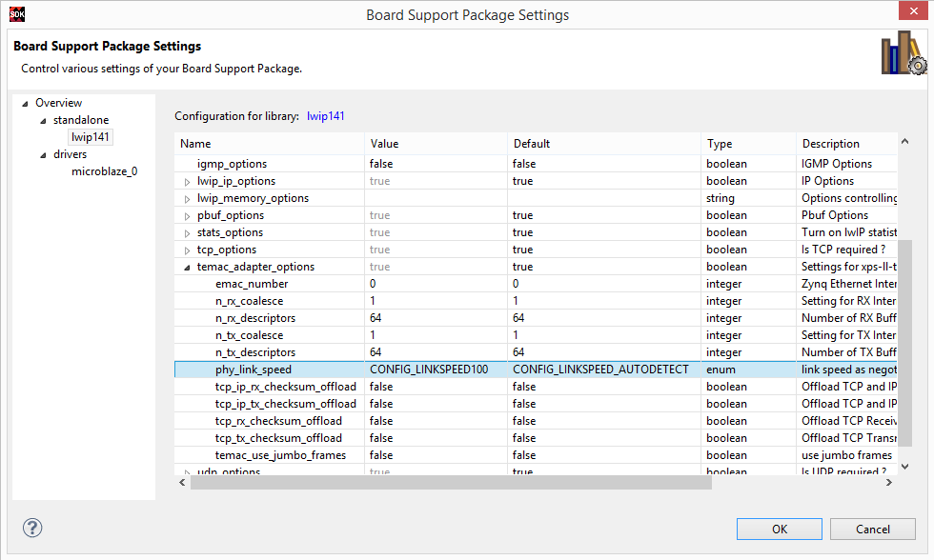934x560 pixels.
Task: Open the lwip141 library link
Action: [325, 116]
